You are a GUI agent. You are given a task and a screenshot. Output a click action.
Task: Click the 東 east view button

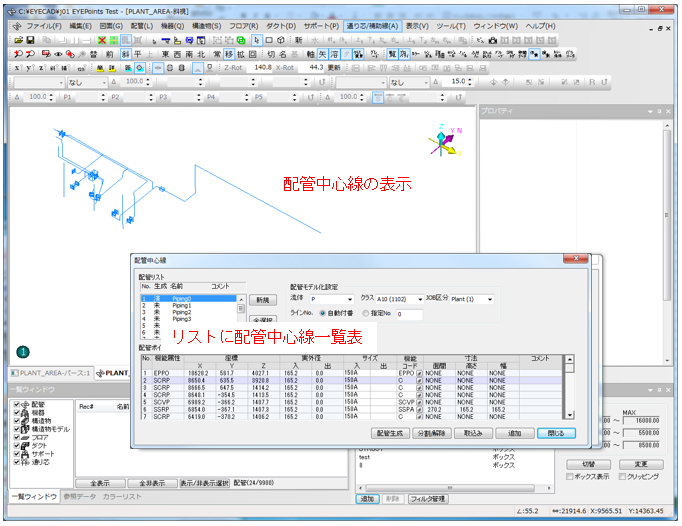pos(165,54)
